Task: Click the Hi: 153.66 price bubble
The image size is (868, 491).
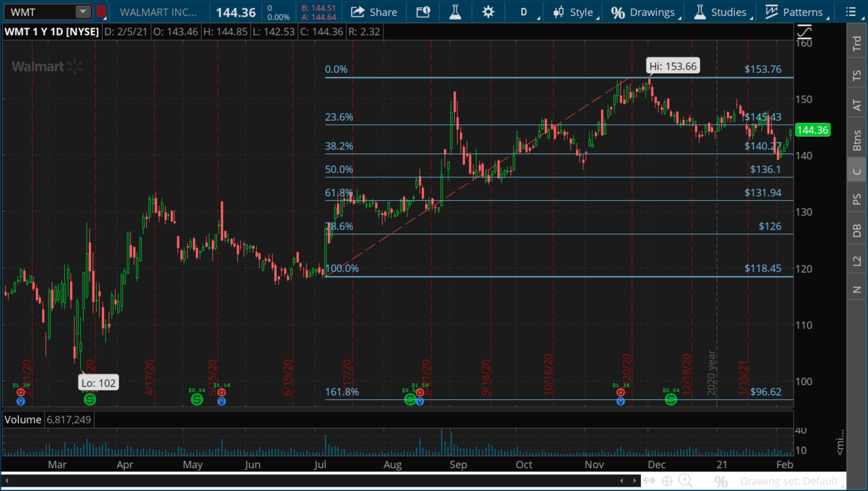Action: (x=673, y=67)
